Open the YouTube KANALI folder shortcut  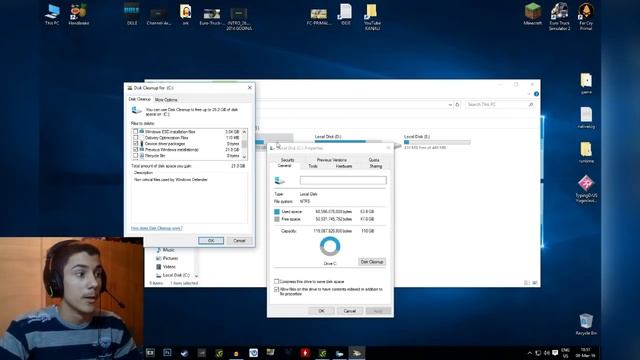click(372, 17)
